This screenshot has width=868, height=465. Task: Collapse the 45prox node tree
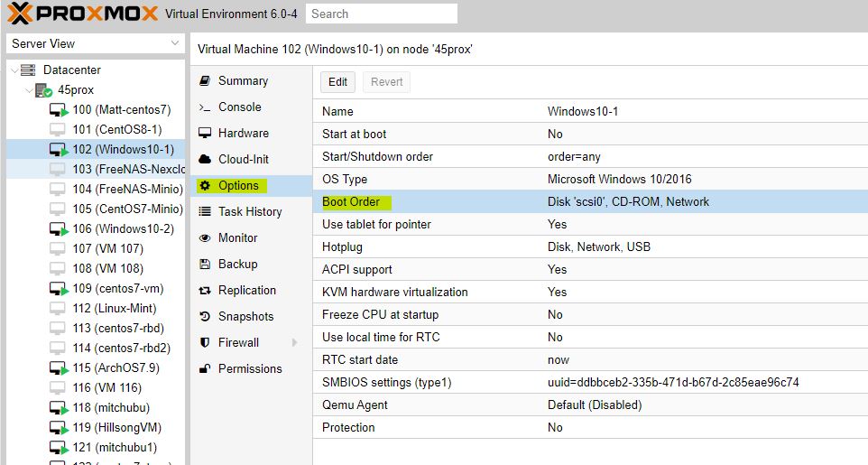29,90
